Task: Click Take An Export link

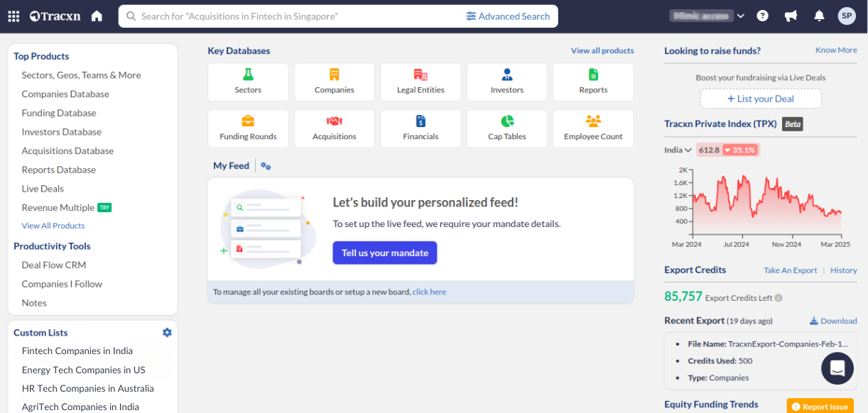Action: (x=791, y=270)
